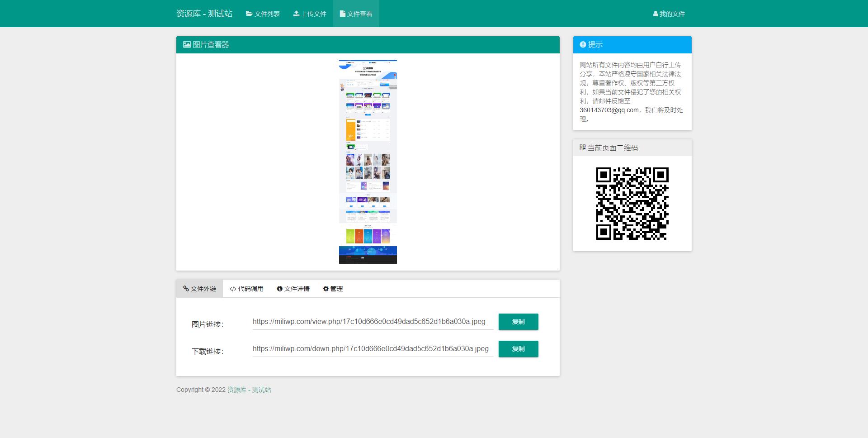Switch to the 管理 tab
Viewport: 868px width, 438px height.
(x=333, y=289)
